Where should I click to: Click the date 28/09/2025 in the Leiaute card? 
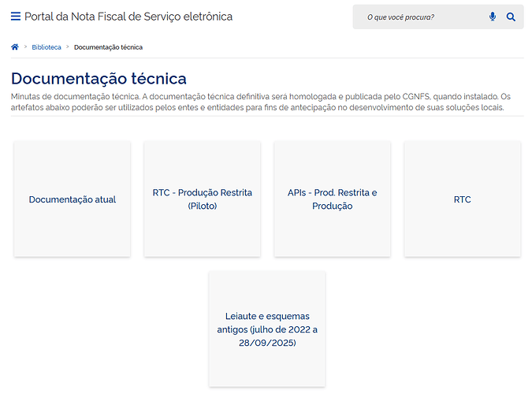pyautogui.click(x=267, y=344)
